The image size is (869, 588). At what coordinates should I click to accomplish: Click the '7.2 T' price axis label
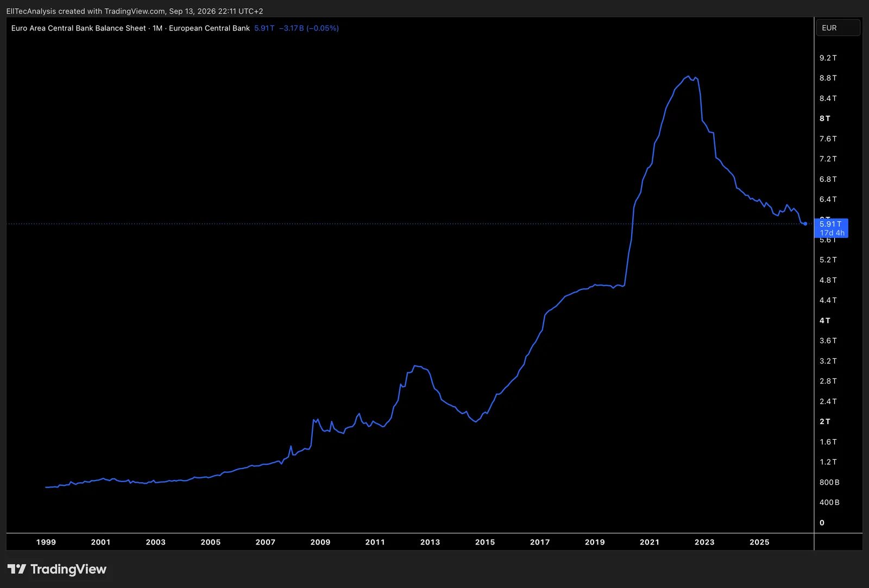click(828, 159)
